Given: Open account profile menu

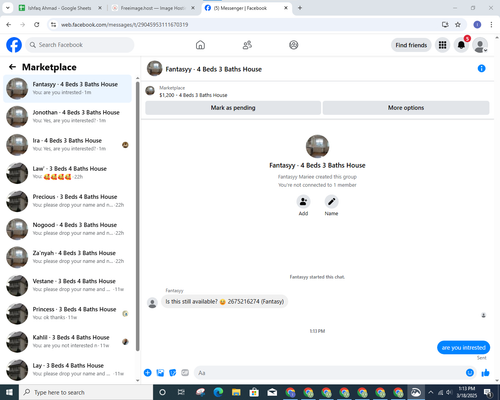Looking at the screenshot, I should point(480,45).
